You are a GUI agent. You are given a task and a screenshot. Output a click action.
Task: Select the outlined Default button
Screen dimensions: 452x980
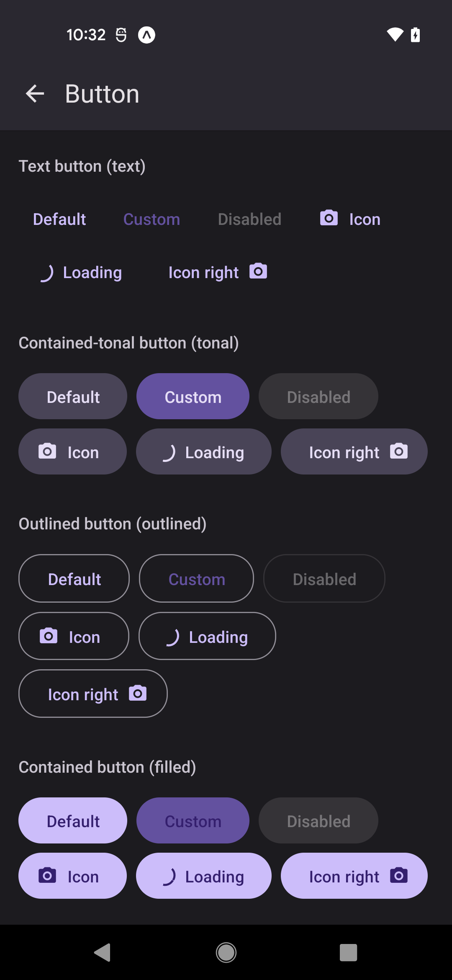(x=74, y=579)
